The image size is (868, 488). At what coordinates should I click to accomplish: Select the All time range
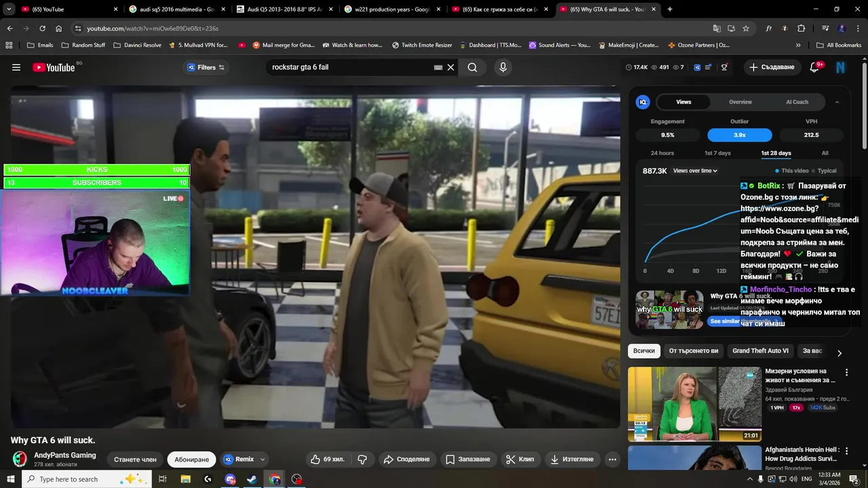825,153
